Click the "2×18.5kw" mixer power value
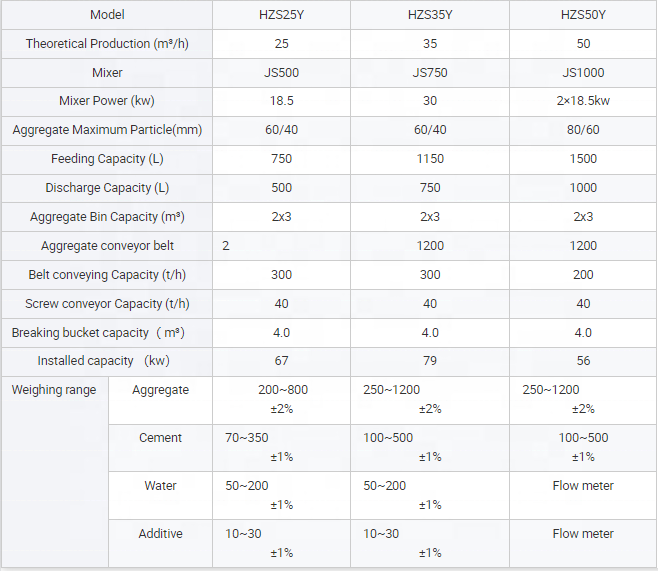The image size is (658, 571). click(583, 102)
